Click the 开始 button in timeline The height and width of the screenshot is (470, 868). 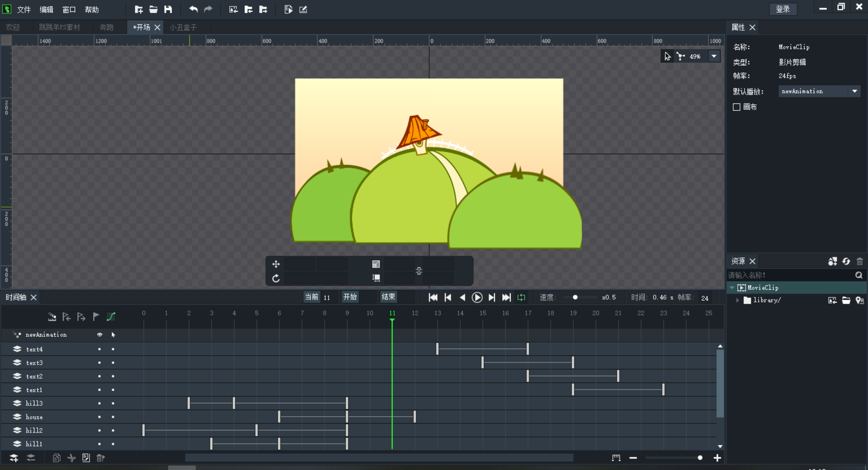[x=350, y=297]
